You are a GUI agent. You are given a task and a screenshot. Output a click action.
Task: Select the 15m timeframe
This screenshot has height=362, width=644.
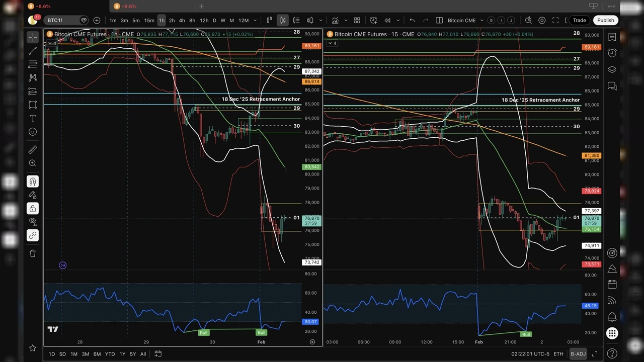point(149,20)
